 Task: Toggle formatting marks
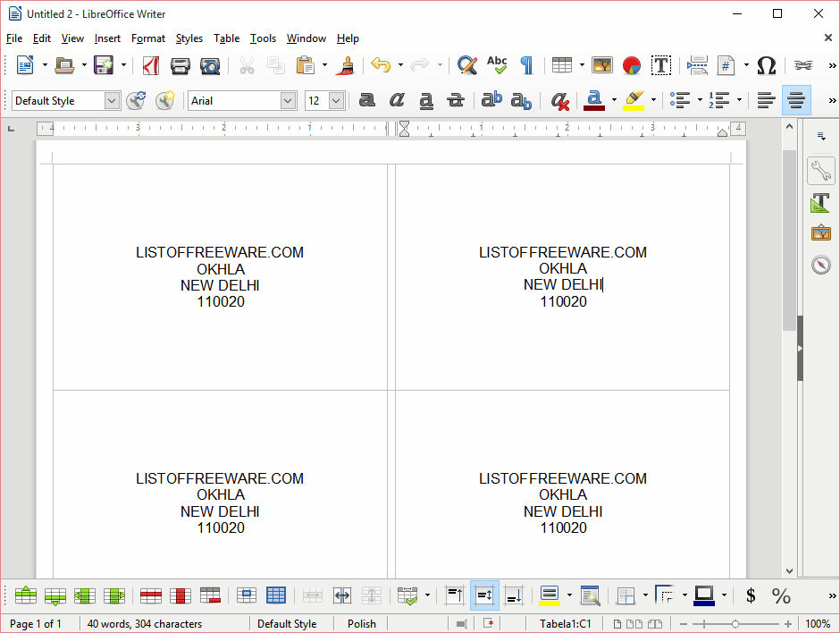[x=527, y=65]
